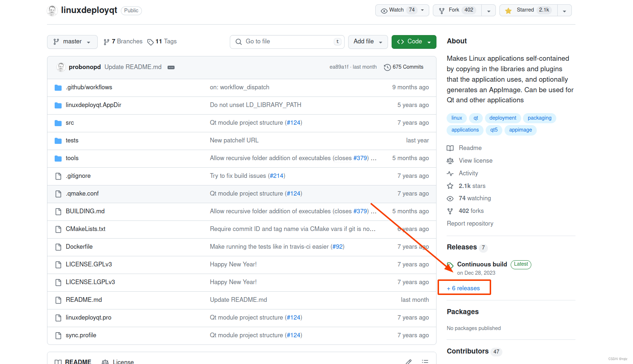
Task: Click the gold star in Starred button
Action: pos(508,10)
